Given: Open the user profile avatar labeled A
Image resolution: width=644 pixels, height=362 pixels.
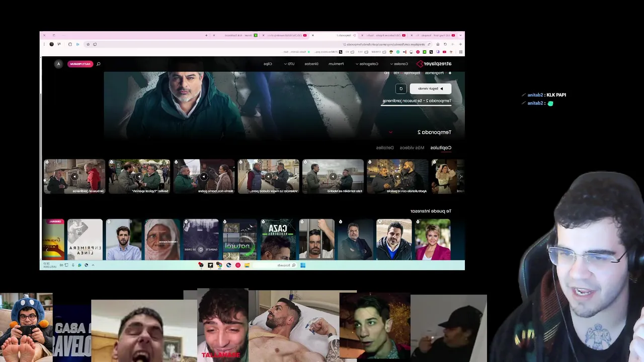Looking at the screenshot, I should point(58,64).
